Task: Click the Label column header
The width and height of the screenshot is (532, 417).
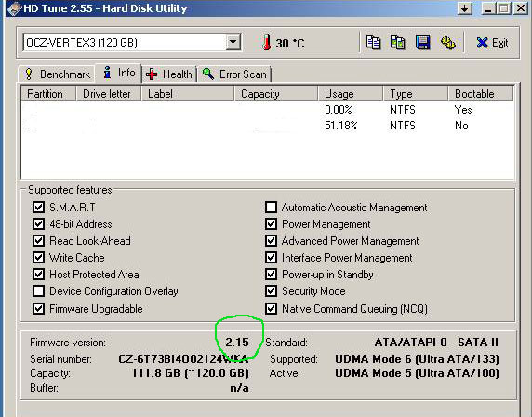Action: (188, 94)
